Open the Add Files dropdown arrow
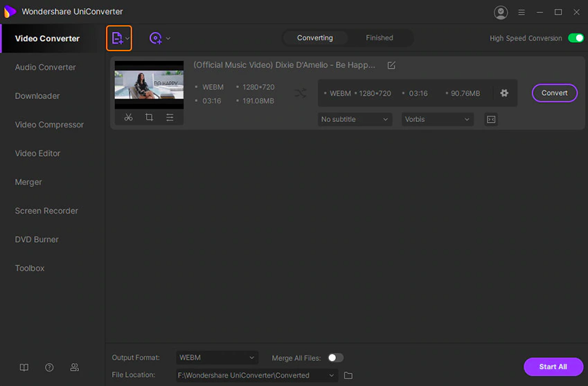588x386 pixels. click(127, 38)
